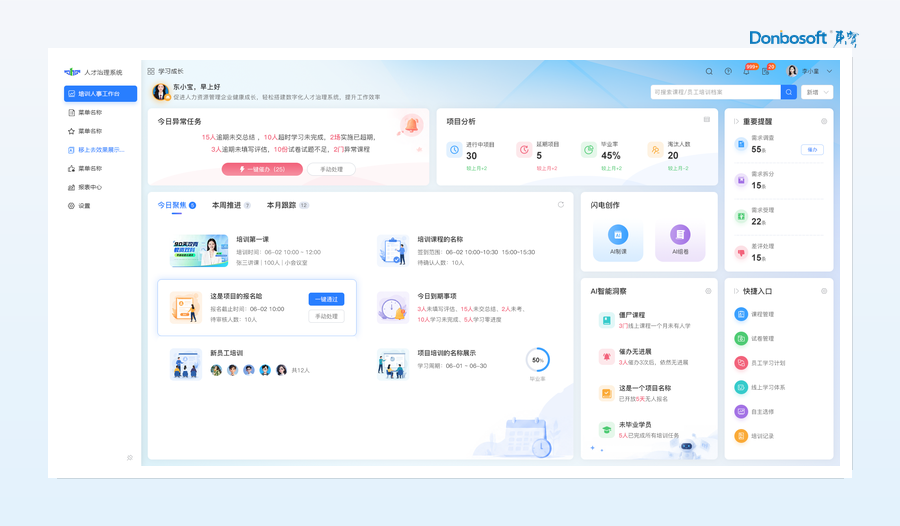
Task: Open settings gear of 快捷入口 panel
Action: pos(824,291)
